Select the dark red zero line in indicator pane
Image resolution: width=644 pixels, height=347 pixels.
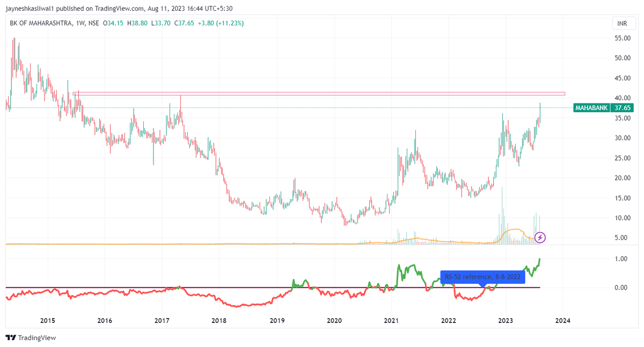pos(273,287)
